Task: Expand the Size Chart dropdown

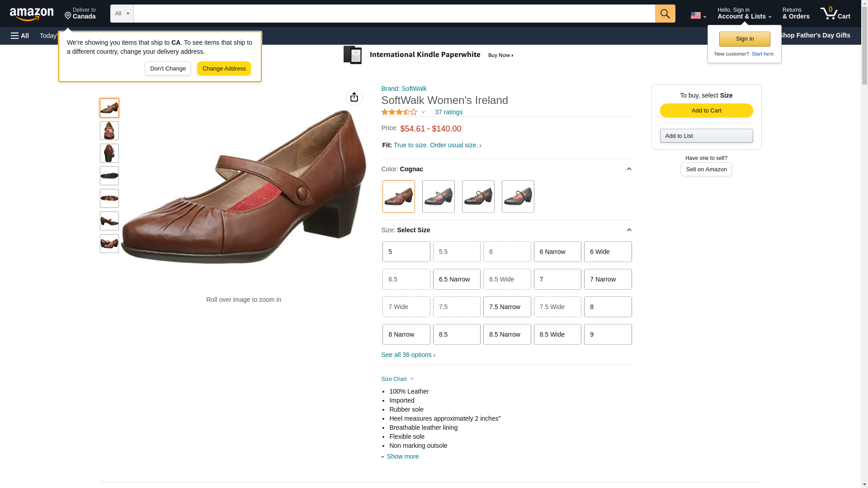Action: [x=397, y=379]
